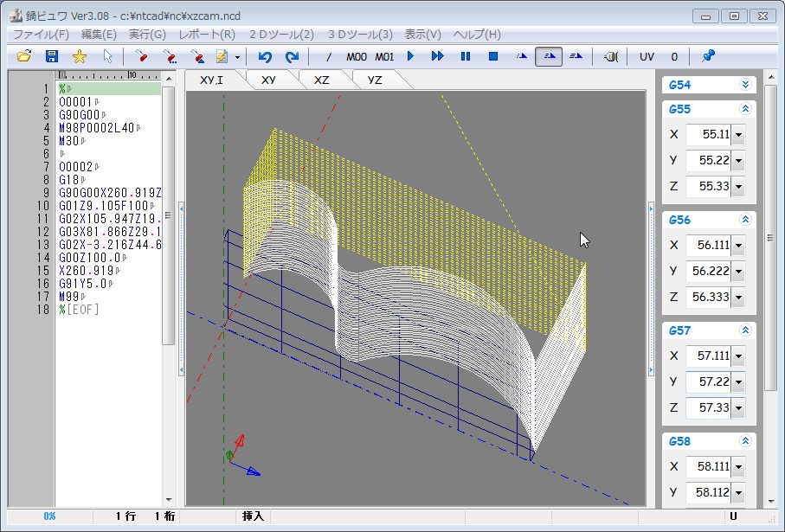Click the yellow star toolbar icon
The height and width of the screenshot is (532, 785).
[x=79, y=56]
